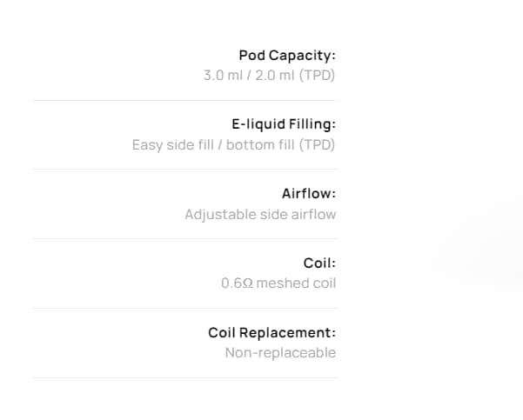Select the 0.6Ω meshed coil value line
Screen dimensions: 523x420
coord(278,283)
